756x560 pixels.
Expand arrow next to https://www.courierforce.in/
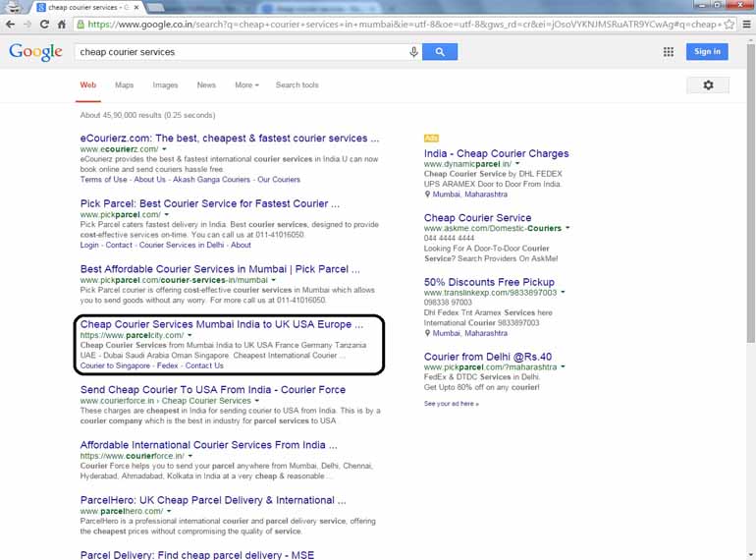pyautogui.click(x=190, y=456)
